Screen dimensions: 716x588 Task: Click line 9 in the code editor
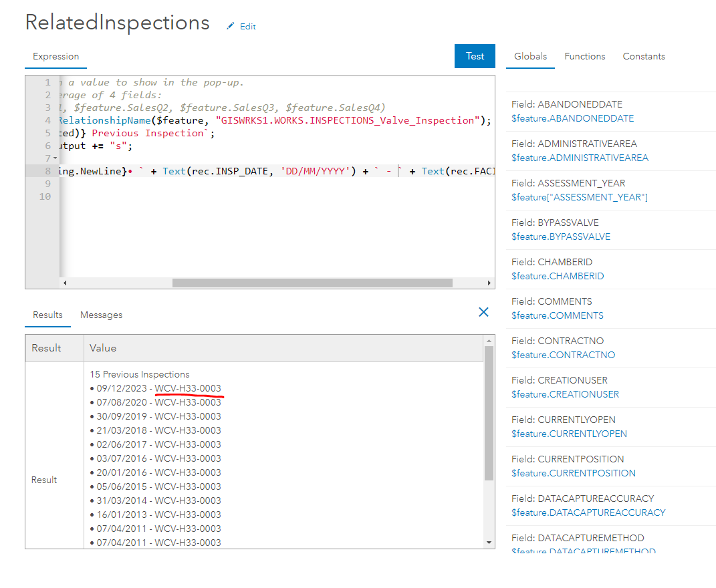pyautogui.click(x=267, y=184)
